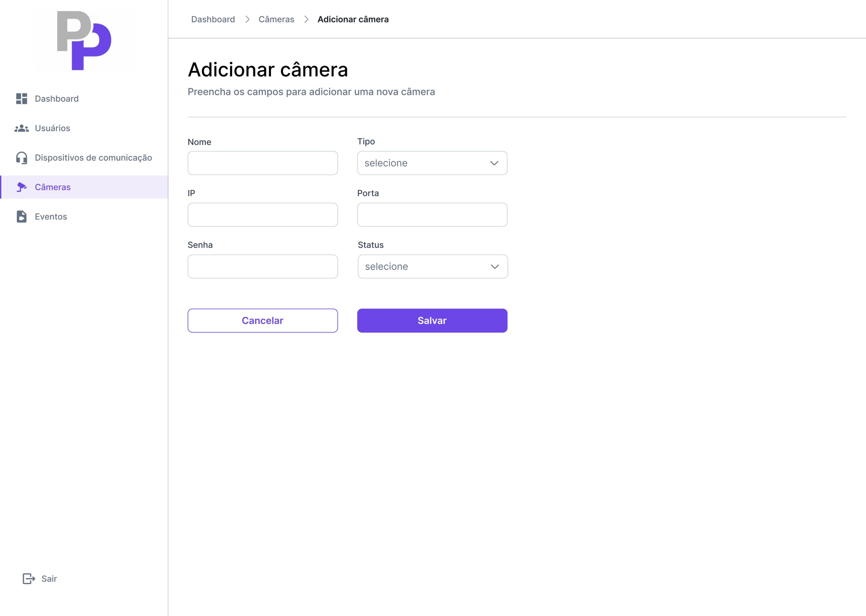Go to Usuários in the sidebar menu
The height and width of the screenshot is (616, 866).
[x=52, y=128]
